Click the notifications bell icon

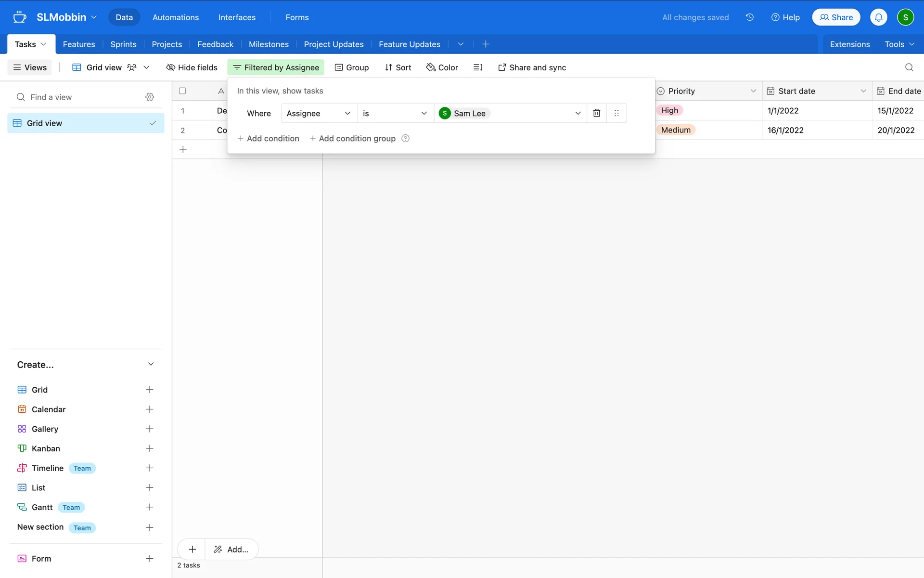point(878,17)
